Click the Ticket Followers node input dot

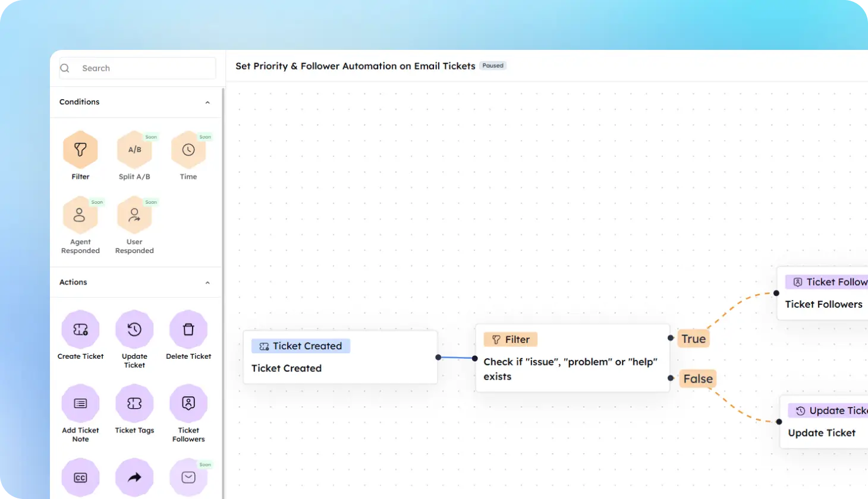(776, 293)
